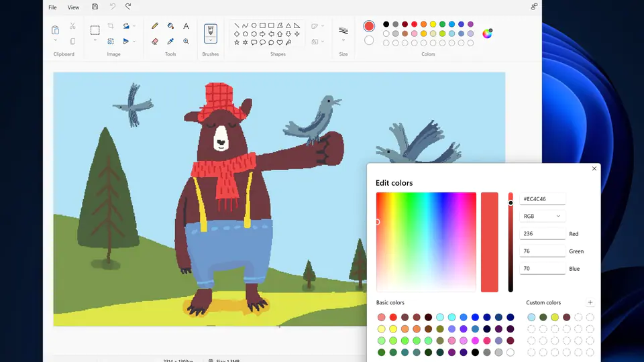Image resolution: width=644 pixels, height=362 pixels.
Task: Pick purple swatch in ribbon top row
Action: pos(471,24)
